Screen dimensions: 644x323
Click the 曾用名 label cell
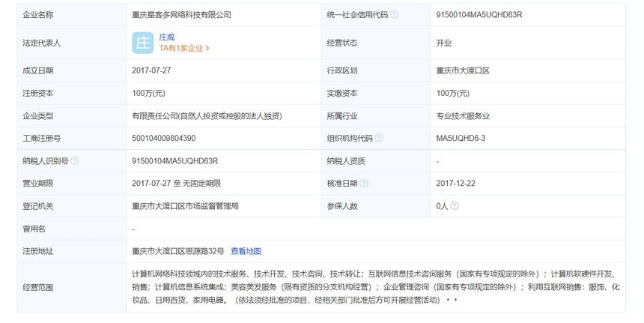pyautogui.click(x=72, y=229)
